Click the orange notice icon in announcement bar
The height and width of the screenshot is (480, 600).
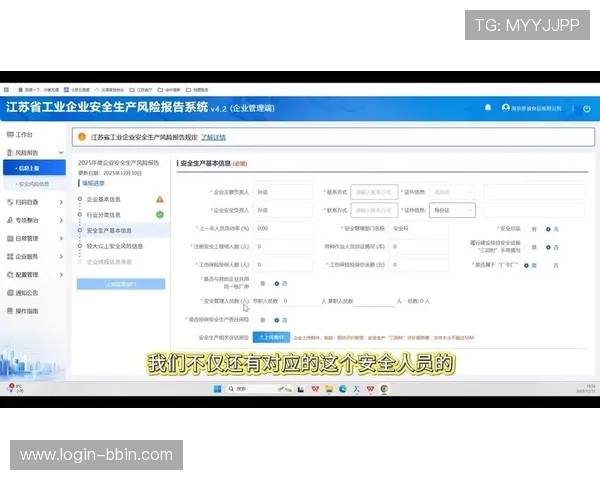82,137
